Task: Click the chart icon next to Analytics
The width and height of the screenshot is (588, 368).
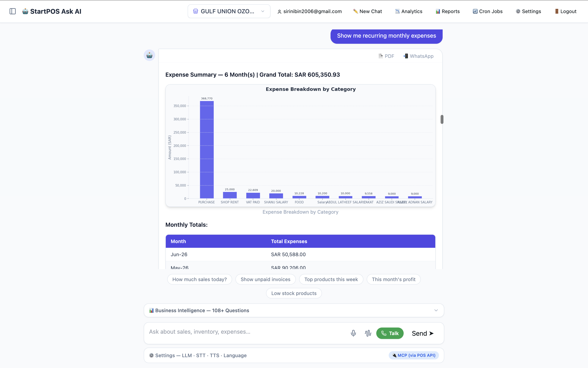Action: tap(398, 11)
